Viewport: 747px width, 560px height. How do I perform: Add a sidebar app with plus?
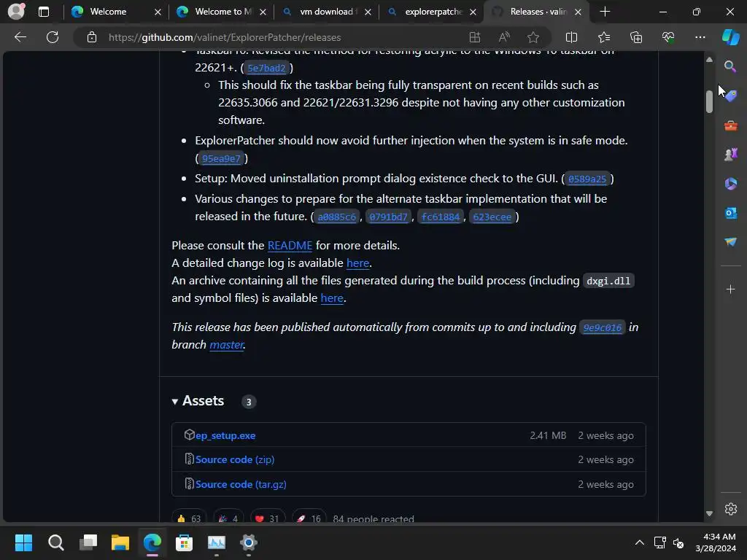(730, 289)
